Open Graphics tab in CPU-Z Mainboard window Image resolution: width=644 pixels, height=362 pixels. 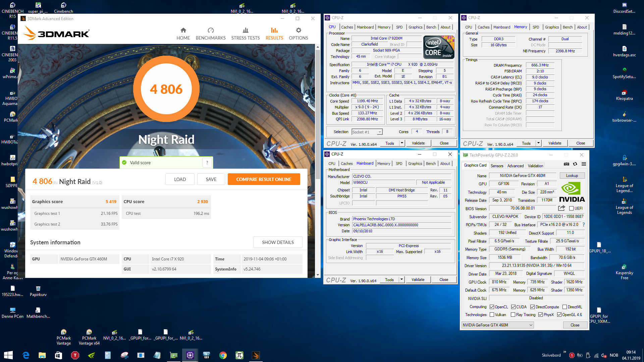pos(415,164)
